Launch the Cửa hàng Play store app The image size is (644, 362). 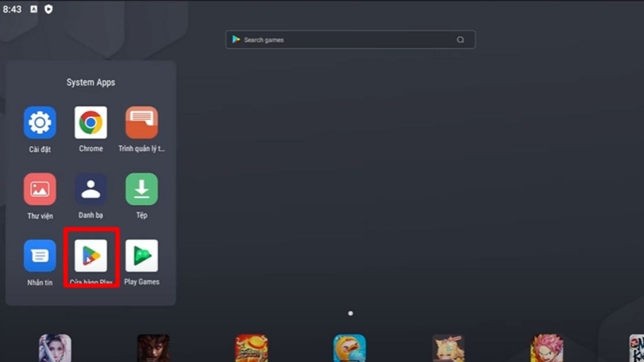pos(91,256)
